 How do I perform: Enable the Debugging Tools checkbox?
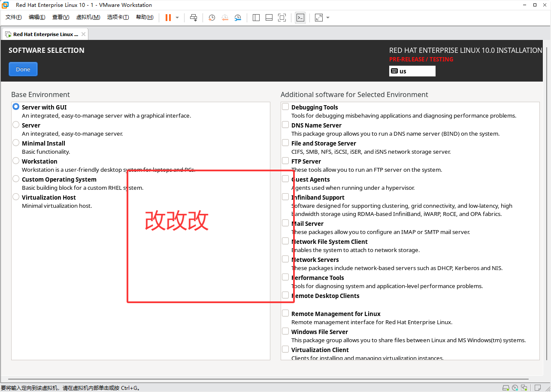click(x=285, y=106)
